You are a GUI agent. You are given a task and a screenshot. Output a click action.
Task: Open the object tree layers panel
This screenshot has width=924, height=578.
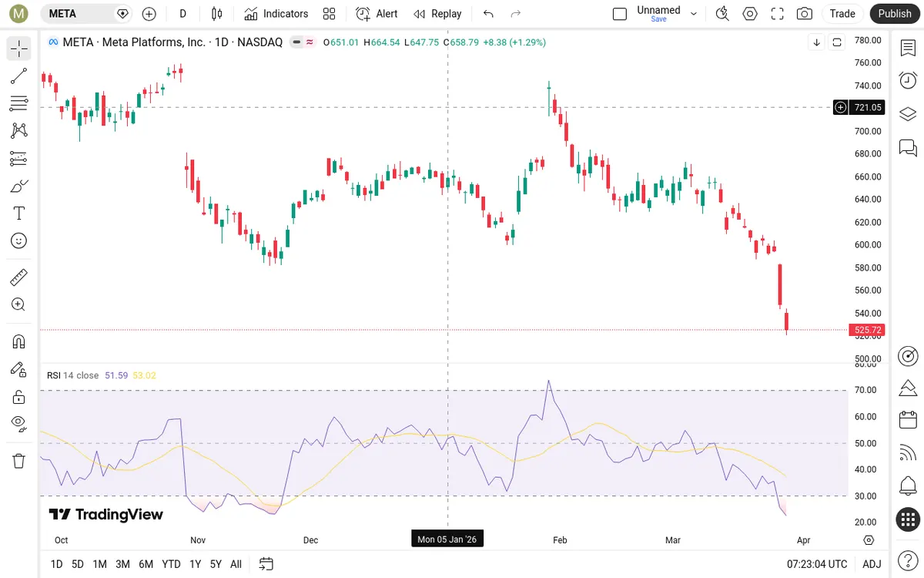[x=908, y=113]
